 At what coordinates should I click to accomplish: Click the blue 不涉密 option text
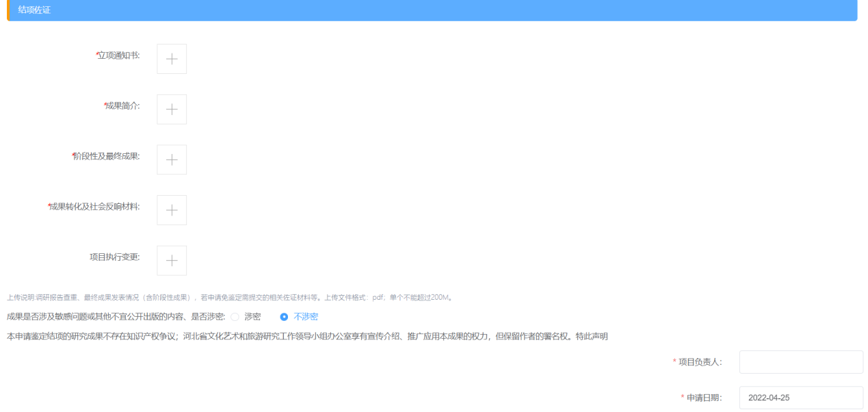[306, 317]
